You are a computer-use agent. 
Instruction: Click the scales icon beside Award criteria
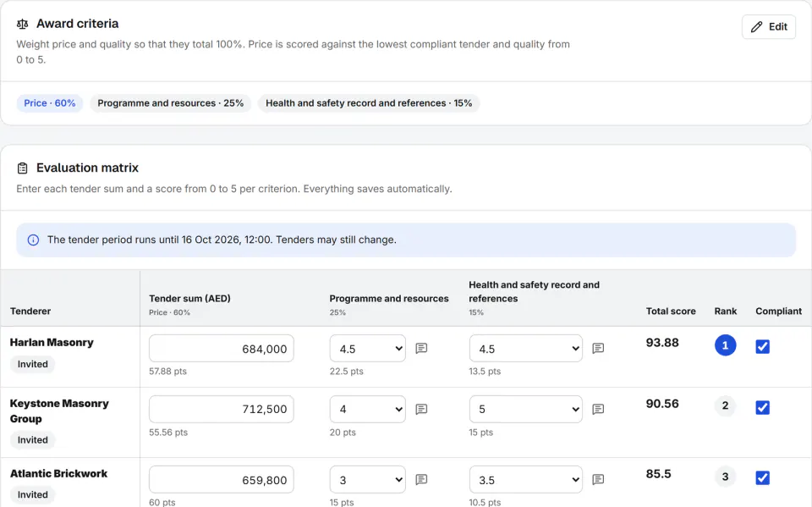point(22,24)
